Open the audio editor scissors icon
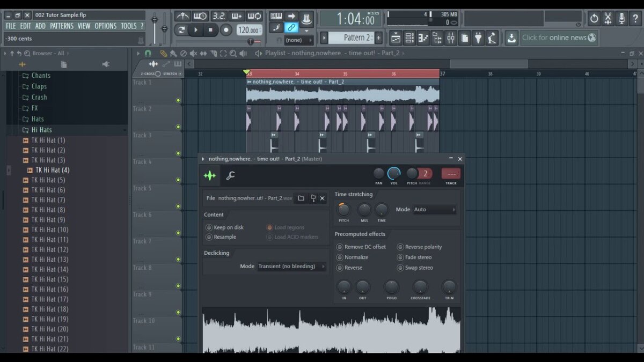The width and height of the screenshot is (644, 362). (608, 19)
